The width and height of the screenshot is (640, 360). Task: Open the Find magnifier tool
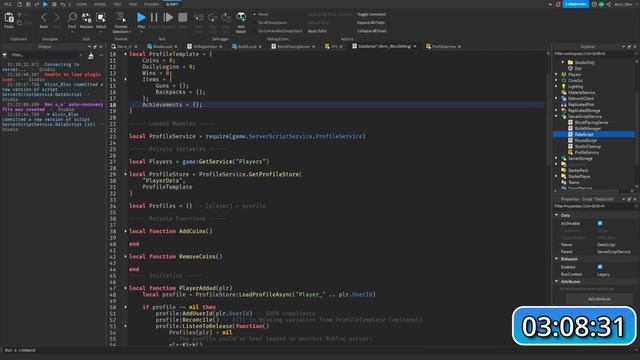(72, 17)
